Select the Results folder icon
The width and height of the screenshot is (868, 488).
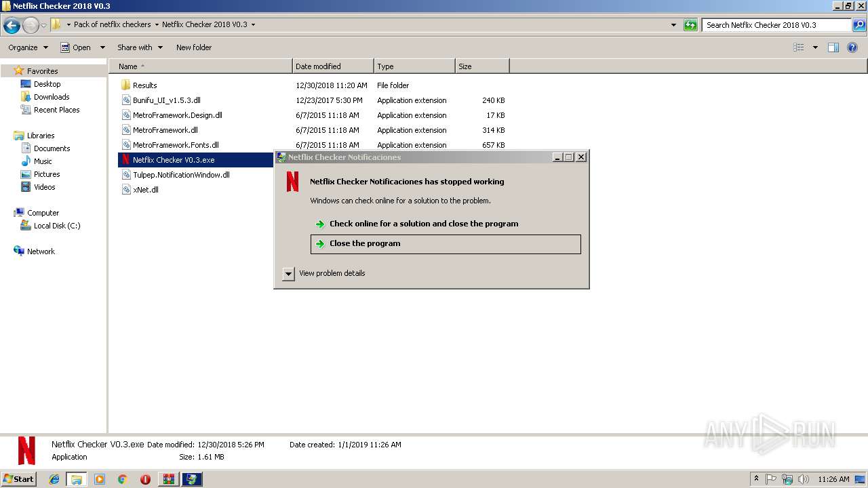(125, 85)
